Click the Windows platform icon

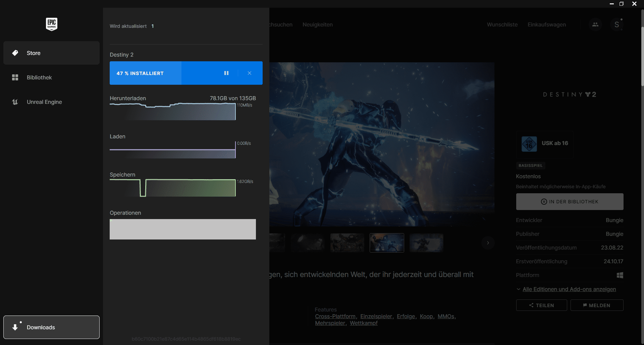(x=620, y=275)
